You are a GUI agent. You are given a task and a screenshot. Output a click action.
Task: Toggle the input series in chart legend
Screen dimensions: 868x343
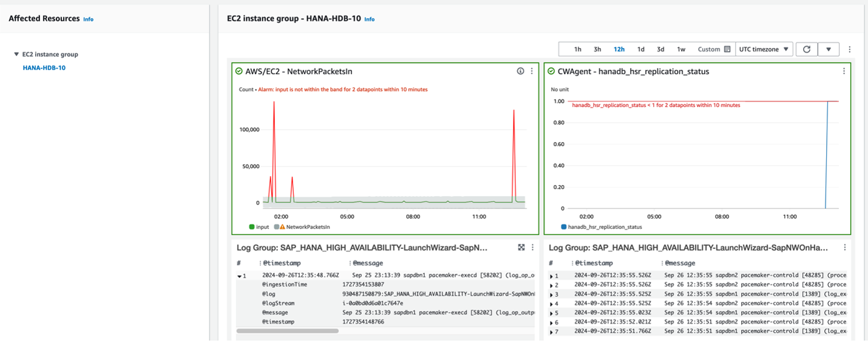[x=259, y=227]
